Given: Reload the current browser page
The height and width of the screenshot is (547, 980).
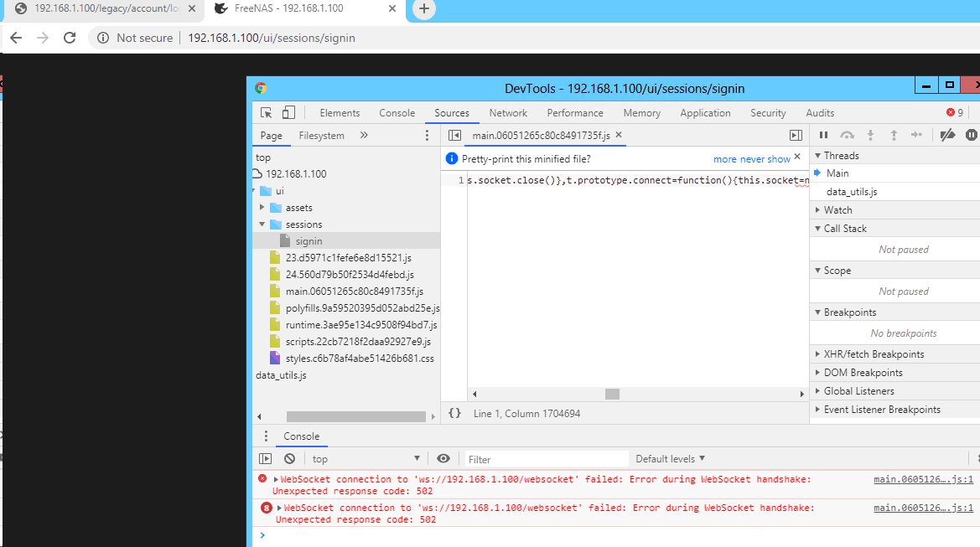Looking at the screenshot, I should pos(70,38).
